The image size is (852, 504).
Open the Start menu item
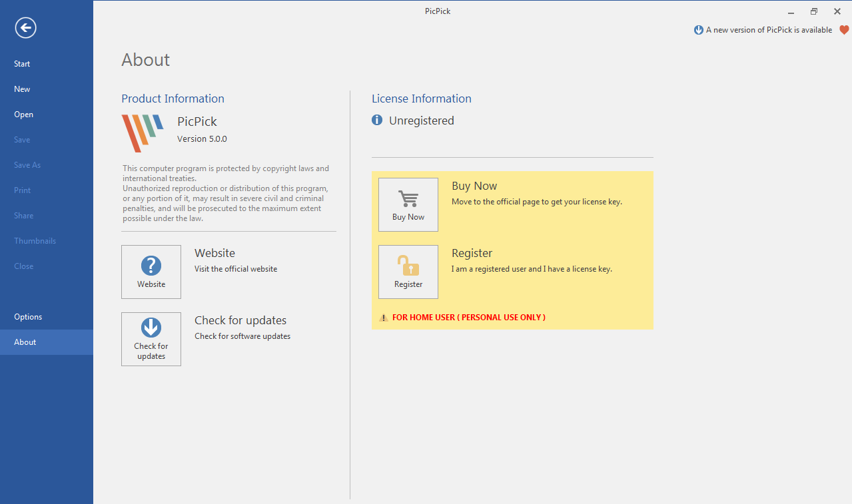coord(47,64)
